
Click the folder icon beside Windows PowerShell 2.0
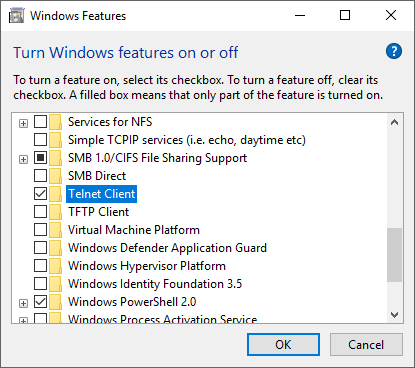(55, 302)
